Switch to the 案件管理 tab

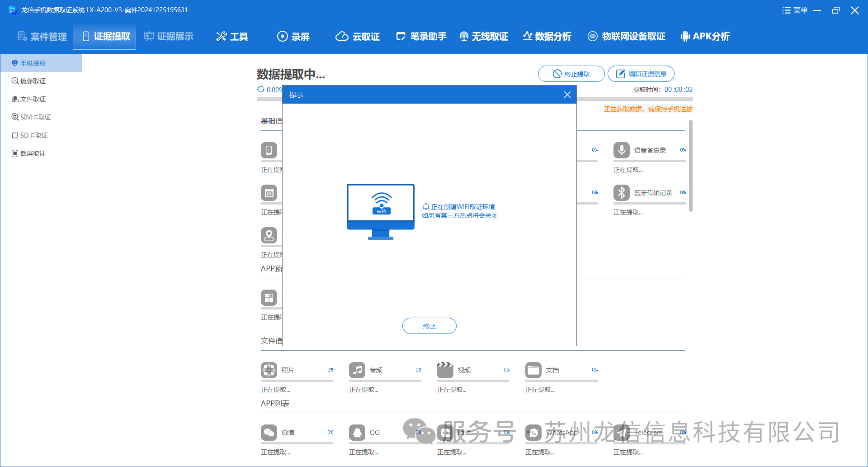42,37
